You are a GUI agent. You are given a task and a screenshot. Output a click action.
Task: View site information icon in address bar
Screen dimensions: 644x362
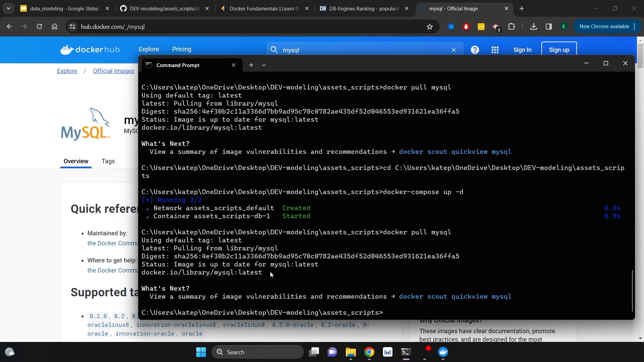[x=72, y=26]
